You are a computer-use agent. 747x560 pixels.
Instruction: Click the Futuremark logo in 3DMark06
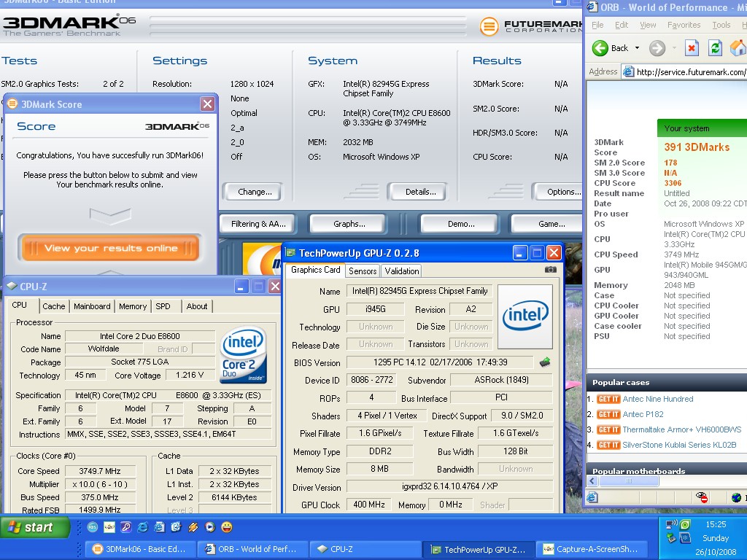point(530,26)
